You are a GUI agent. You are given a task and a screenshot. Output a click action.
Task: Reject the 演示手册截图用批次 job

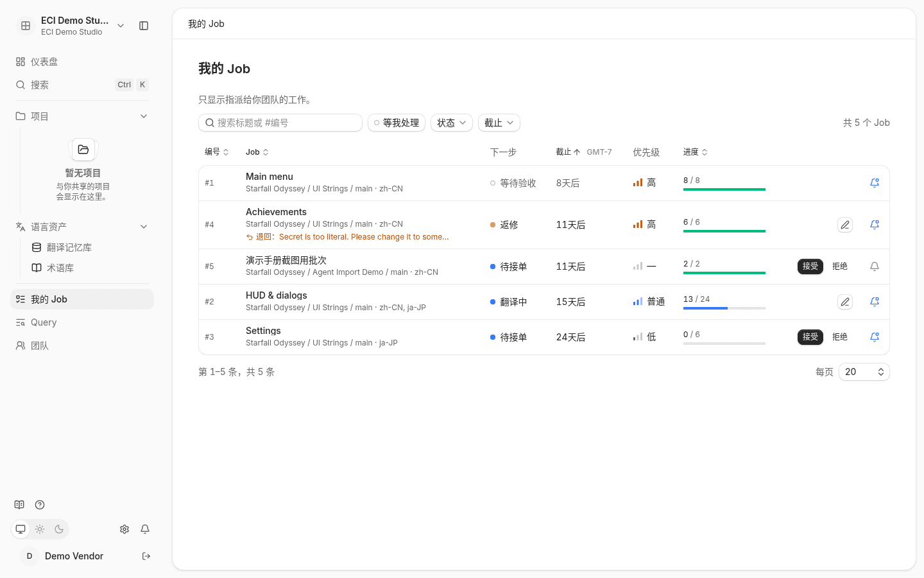coord(840,267)
